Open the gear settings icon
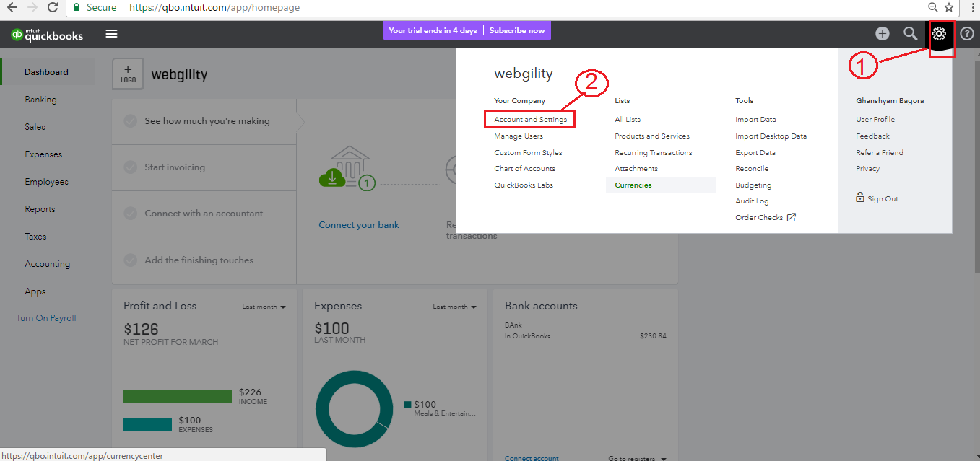The image size is (980, 461). pyautogui.click(x=939, y=33)
